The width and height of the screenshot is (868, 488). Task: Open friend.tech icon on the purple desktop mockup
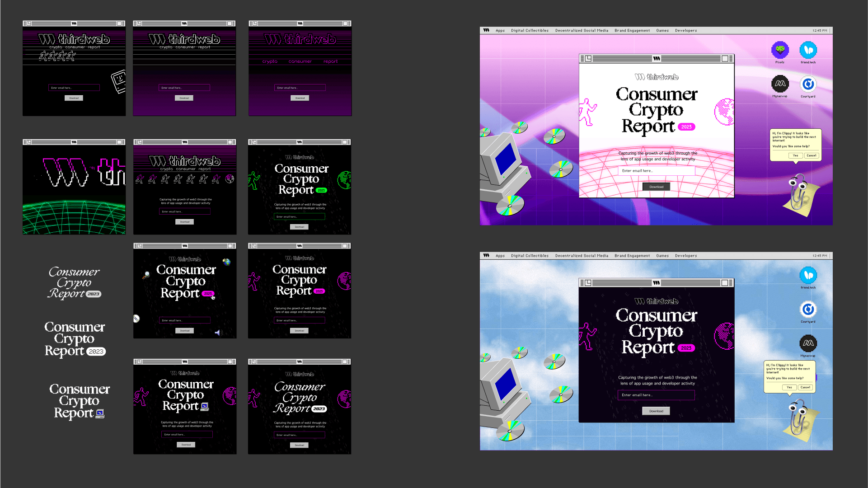808,50
